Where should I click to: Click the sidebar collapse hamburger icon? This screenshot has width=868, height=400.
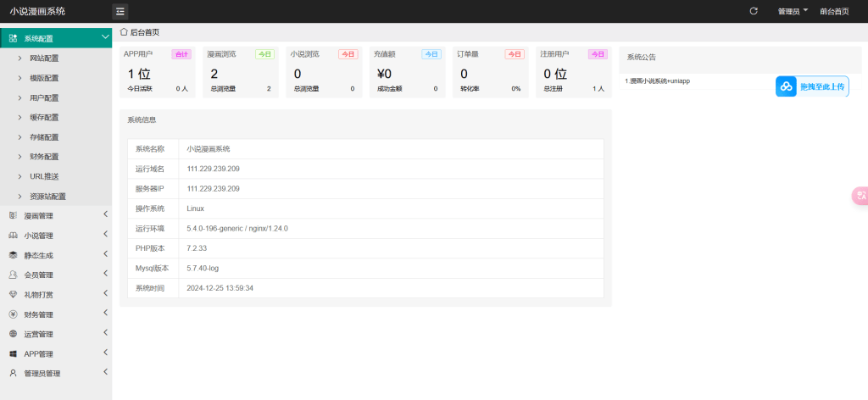pos(120,11)
